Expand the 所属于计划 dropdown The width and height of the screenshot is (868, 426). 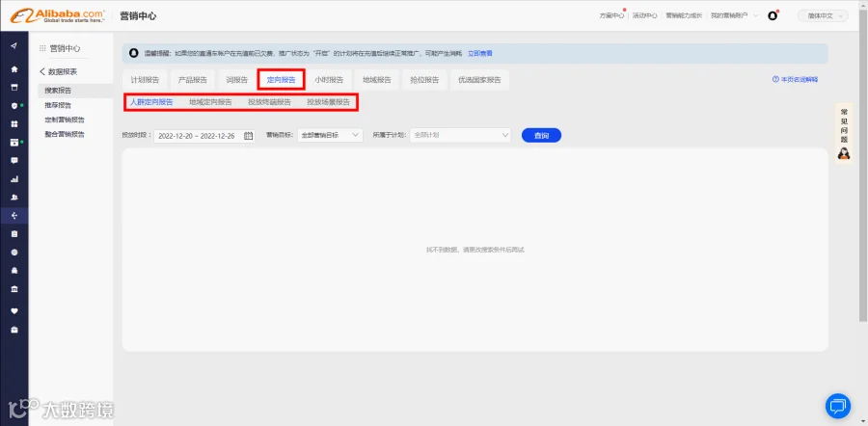tap(460, 135)
